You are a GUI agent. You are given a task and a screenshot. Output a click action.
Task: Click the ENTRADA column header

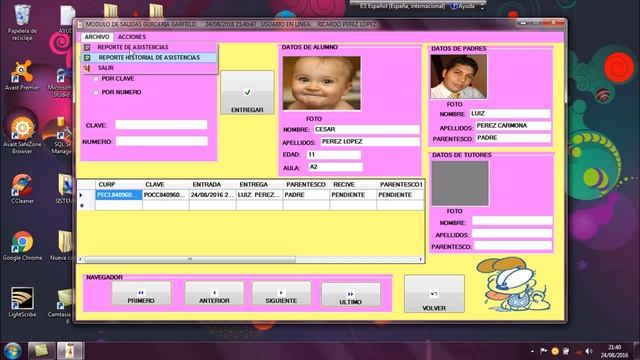[213, 184]
